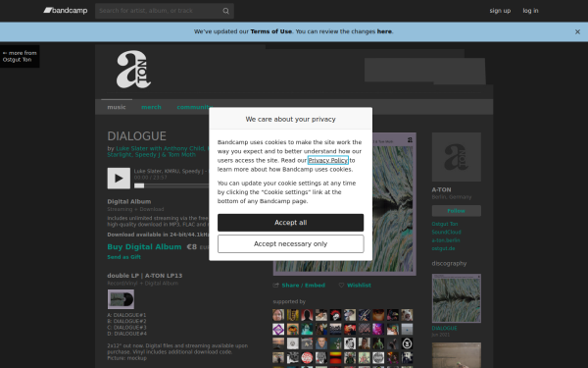Switch to the merch tab
588x368 pixels.
click(x=151, y=107)
